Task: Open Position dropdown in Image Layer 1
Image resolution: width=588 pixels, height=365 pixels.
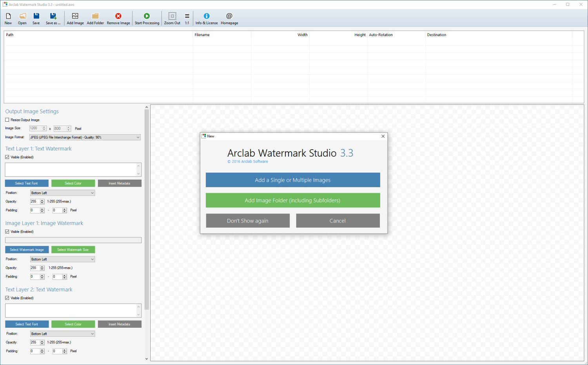Action: pyautogui.click(x=63, y=259)
